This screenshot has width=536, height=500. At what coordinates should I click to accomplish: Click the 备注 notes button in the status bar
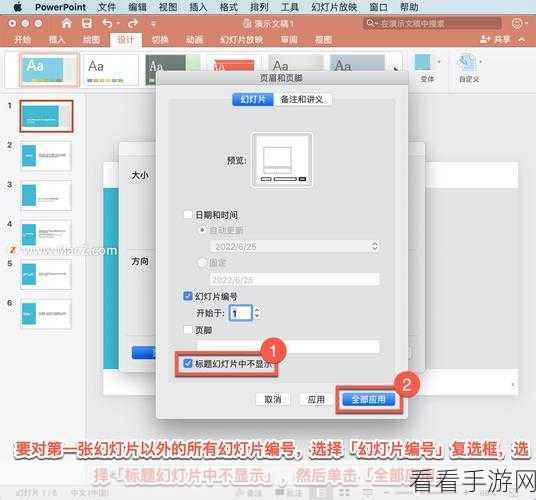250,493
